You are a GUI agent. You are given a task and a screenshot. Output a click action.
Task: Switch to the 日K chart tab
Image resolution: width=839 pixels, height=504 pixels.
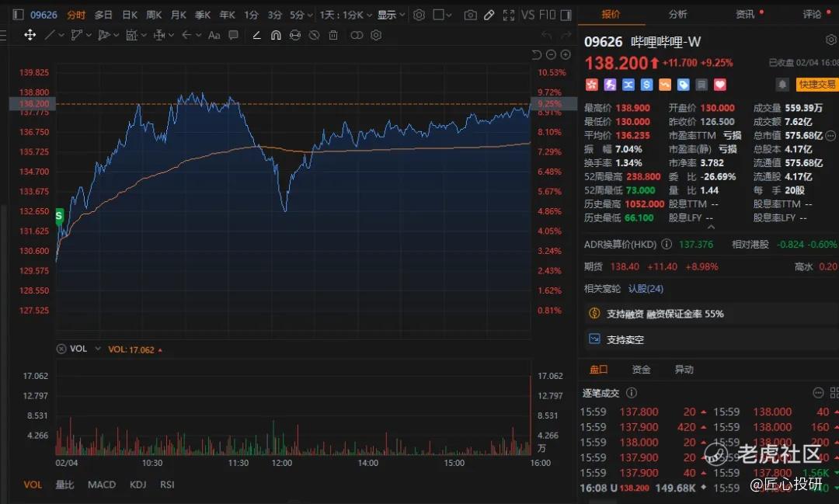coord(130,15)
